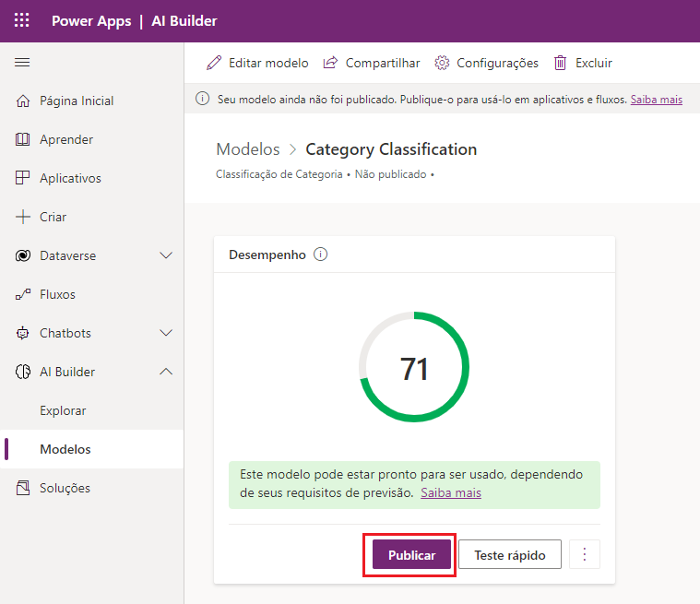
Task: Click the AI Builder brain icon
Action: (23, 372)
